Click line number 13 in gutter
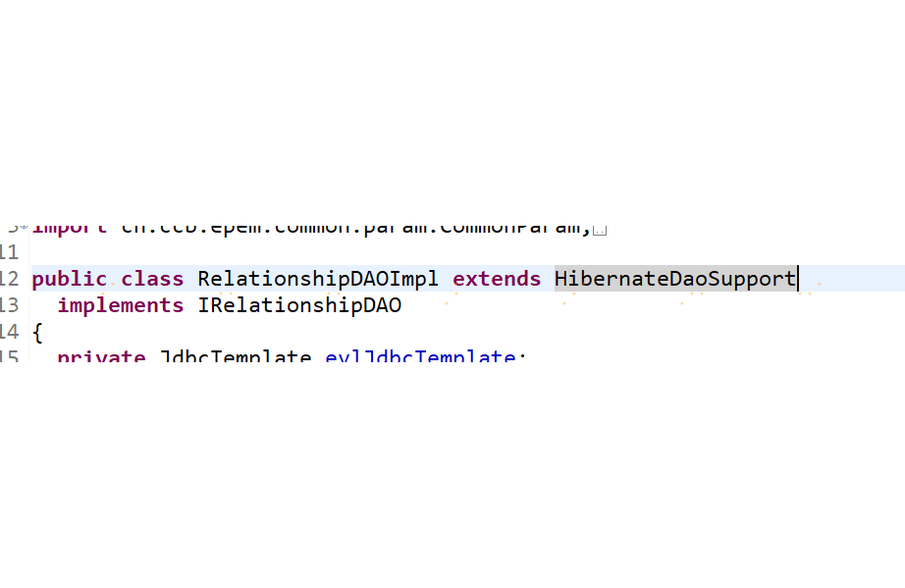 pyautogui.click(x=9, y=305)
